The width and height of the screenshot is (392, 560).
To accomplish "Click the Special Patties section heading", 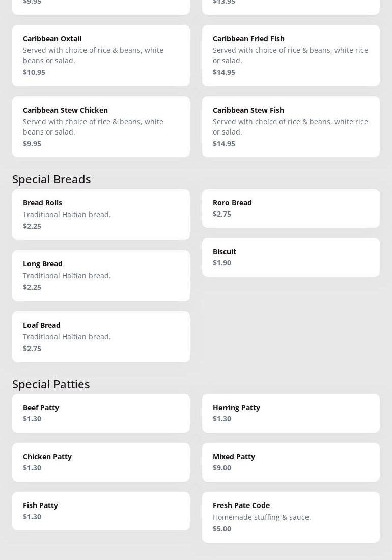I will point(51,384).
